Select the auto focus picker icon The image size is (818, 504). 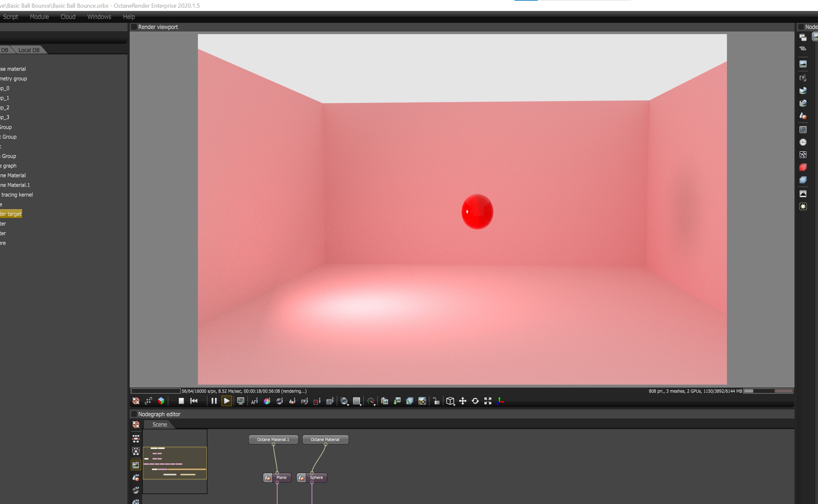point(255,401)
